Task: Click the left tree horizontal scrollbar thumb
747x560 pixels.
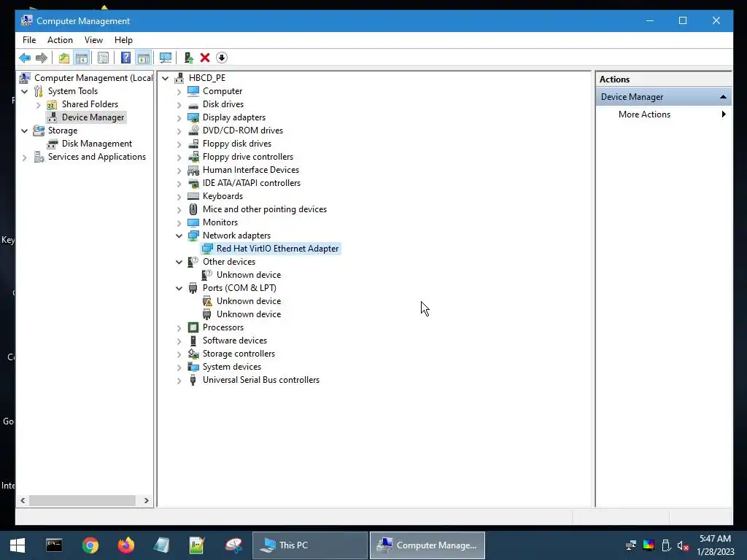Action: click(x=82, y=500)
